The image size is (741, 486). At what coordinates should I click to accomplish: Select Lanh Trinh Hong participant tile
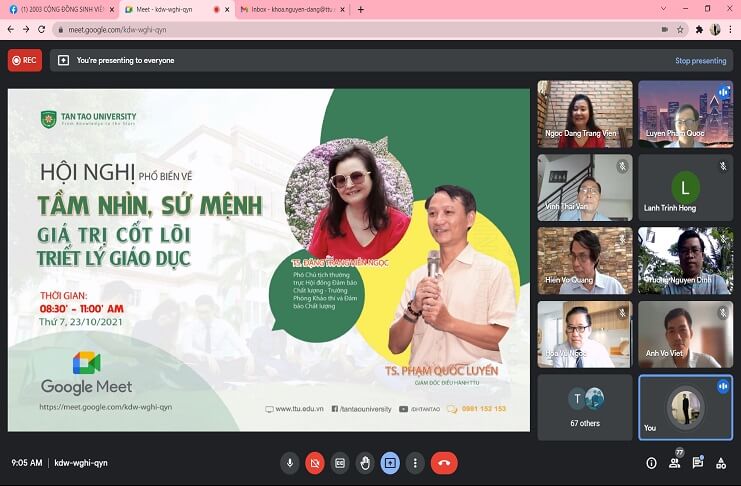(x=686, y=188)
